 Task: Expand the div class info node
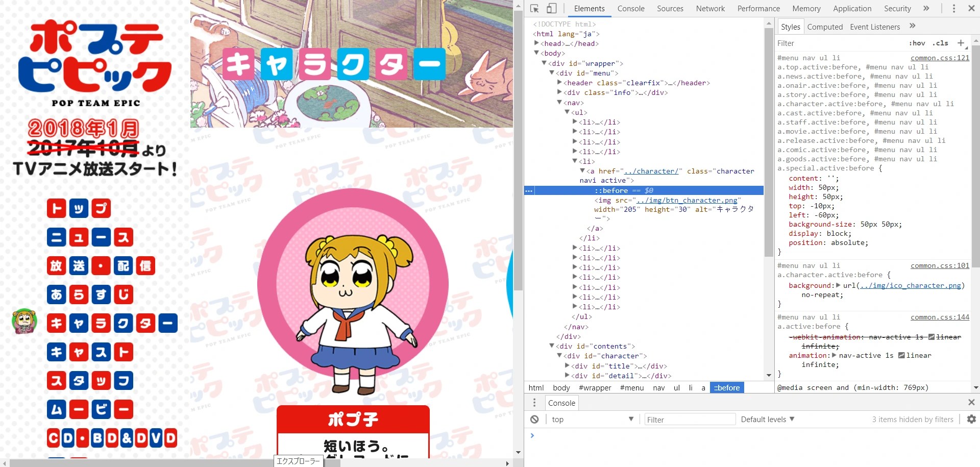559,92
